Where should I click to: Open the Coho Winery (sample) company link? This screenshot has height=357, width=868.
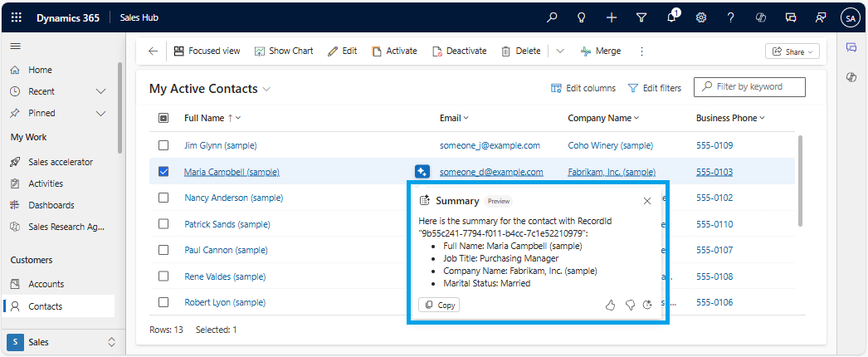[610, 145]
